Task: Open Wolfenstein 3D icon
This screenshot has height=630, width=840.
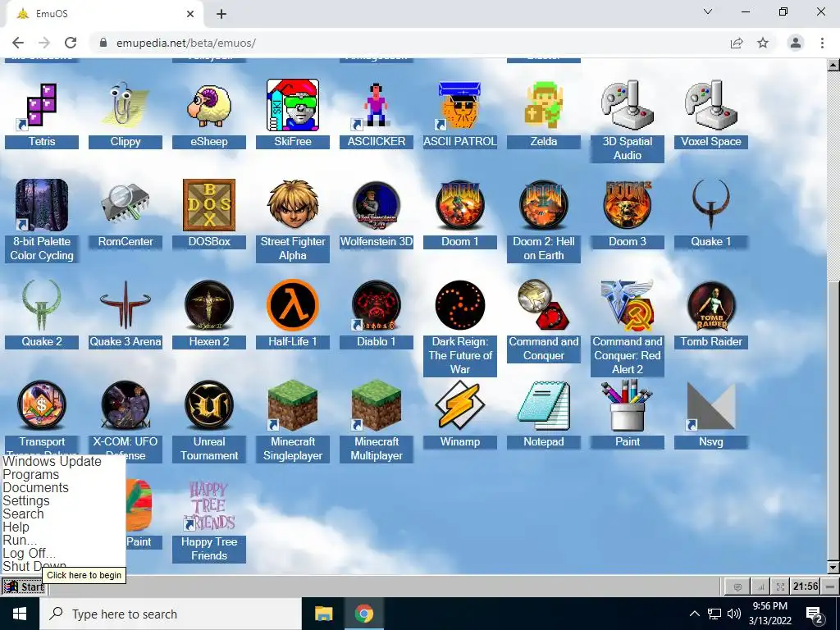Action: pos(376,205)
